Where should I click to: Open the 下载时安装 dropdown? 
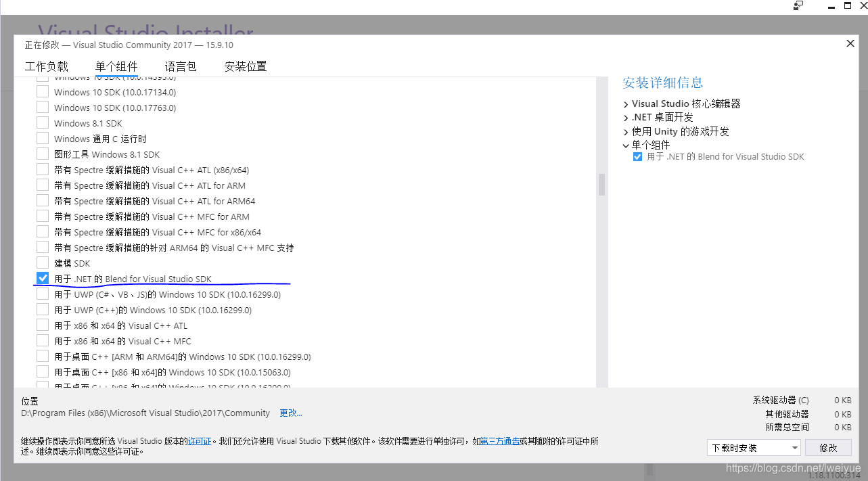754,448
